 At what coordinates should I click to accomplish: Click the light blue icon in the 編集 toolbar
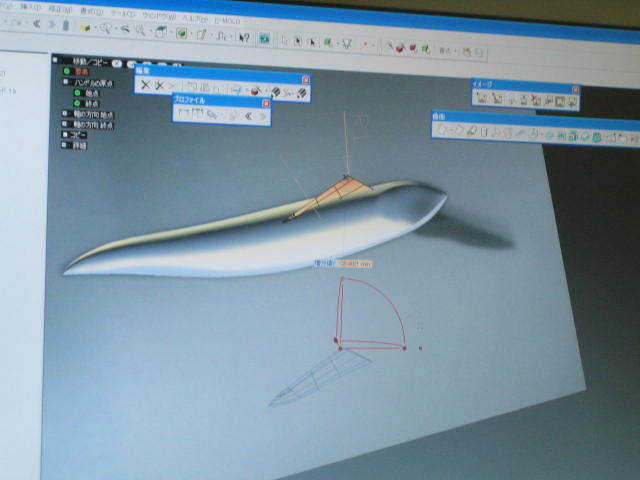tap(236, 90)
